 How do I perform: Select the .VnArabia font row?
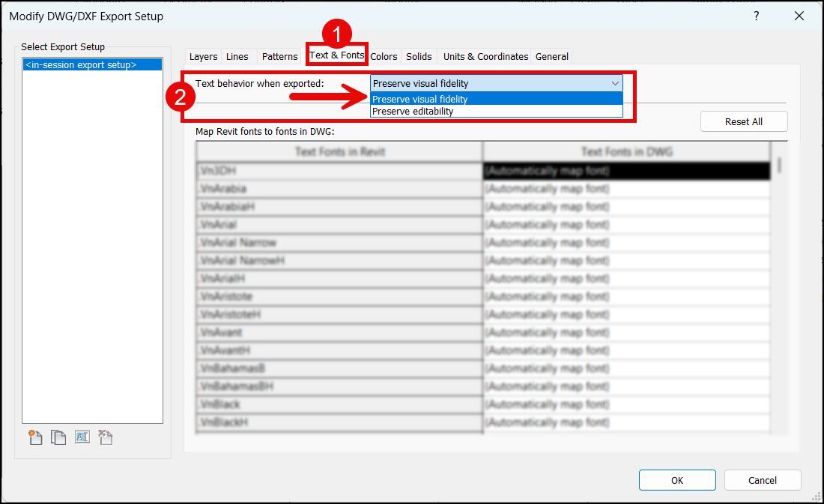point(339,189)
